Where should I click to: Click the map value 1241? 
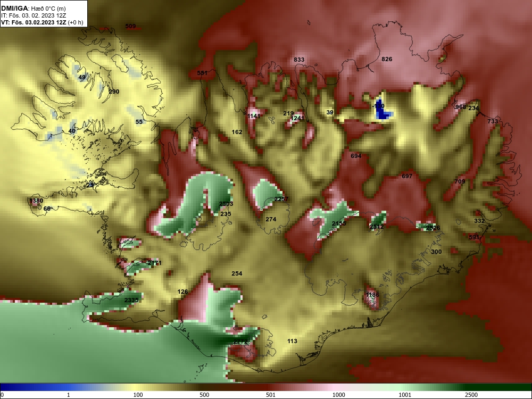pyautogui.click(x=297, y=118)
